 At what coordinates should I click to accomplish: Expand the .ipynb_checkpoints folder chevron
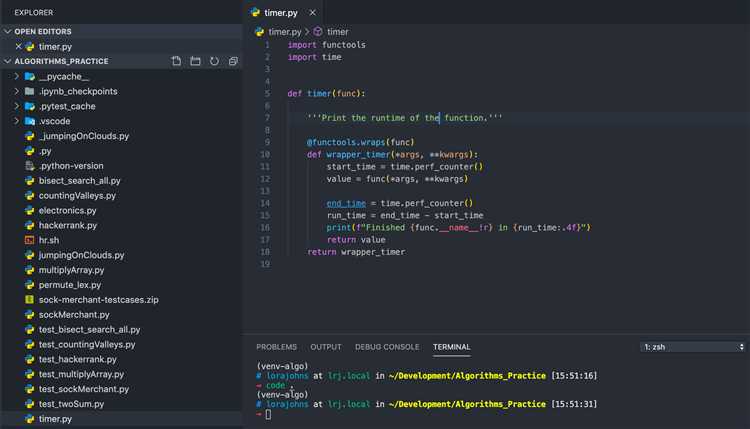[17, 91]
